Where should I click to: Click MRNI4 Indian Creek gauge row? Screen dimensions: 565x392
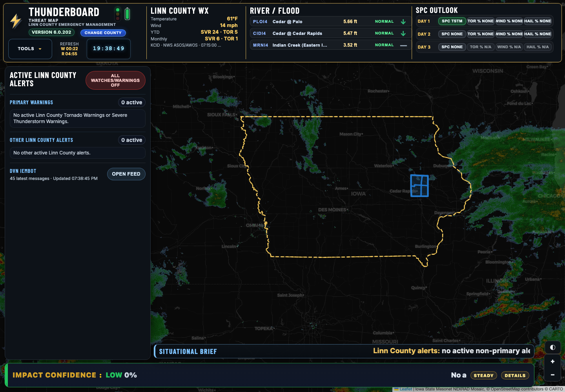[x=330, y=45]
